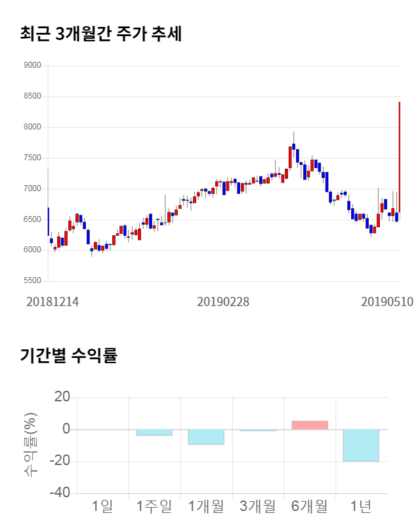
Task: Click the 6개월 red return bar
Action: pos(309,425)
